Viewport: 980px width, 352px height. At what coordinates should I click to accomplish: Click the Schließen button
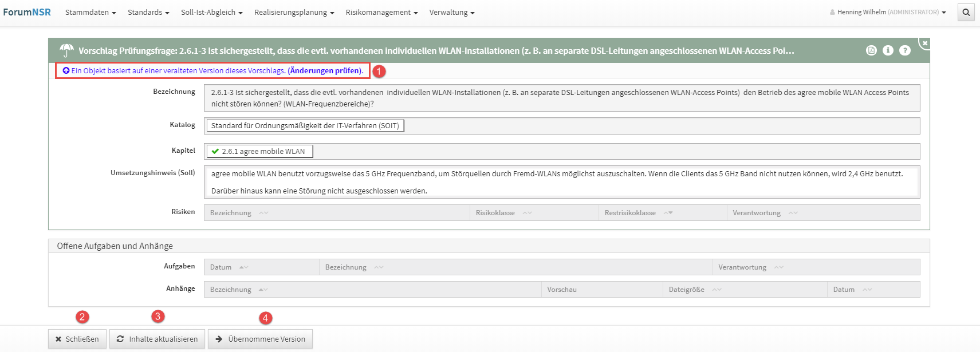[x=77, y=339]
